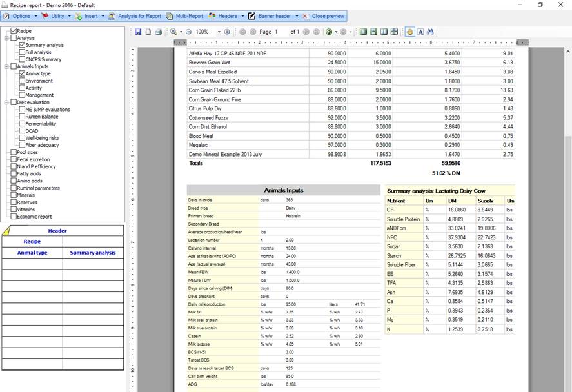Go to the next report page
Image resolution: width=572 pixels, height=392 pixels.
click(306, 32)
